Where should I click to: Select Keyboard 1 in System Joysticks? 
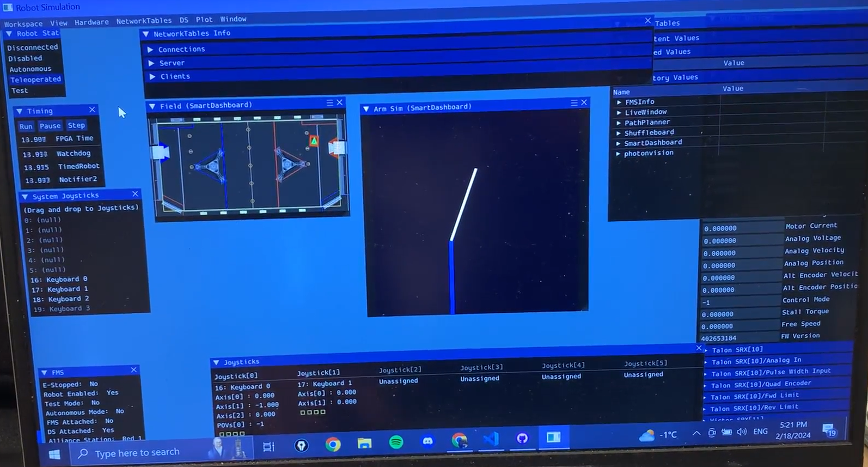[60, 289]
